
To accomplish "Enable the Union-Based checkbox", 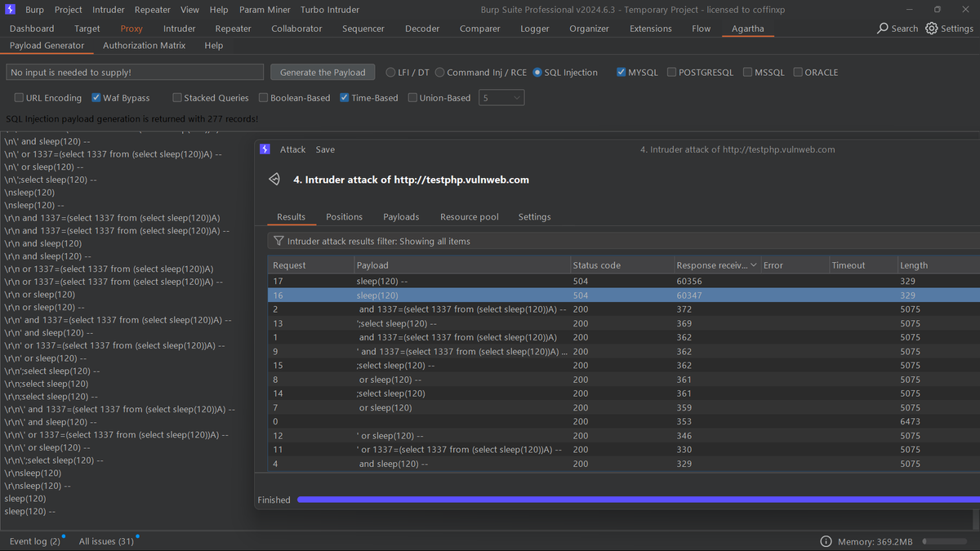I will (412, 98).
